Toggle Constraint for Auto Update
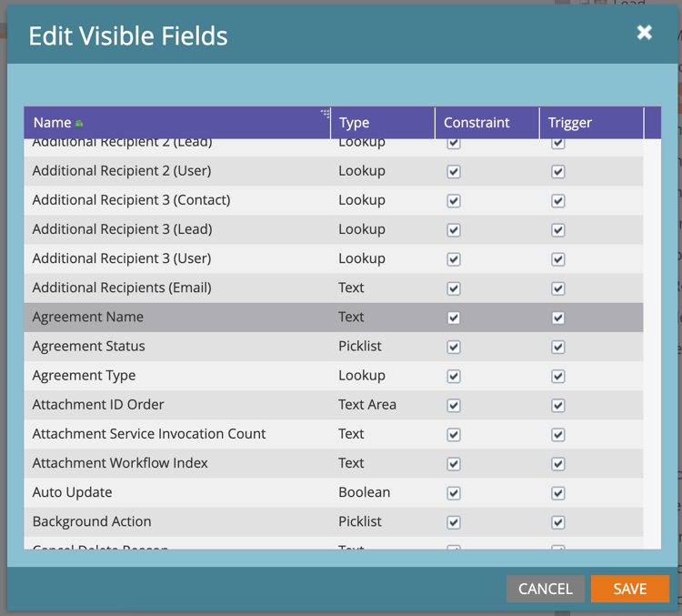Viewport: 682px width, 616px height. click(454, 493)
